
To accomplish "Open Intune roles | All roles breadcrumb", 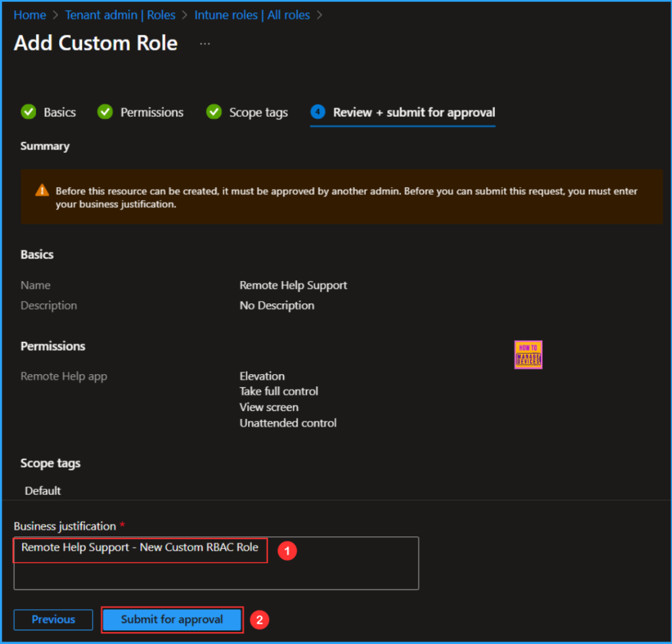I will pyautogui.click(x=252, y=15).
